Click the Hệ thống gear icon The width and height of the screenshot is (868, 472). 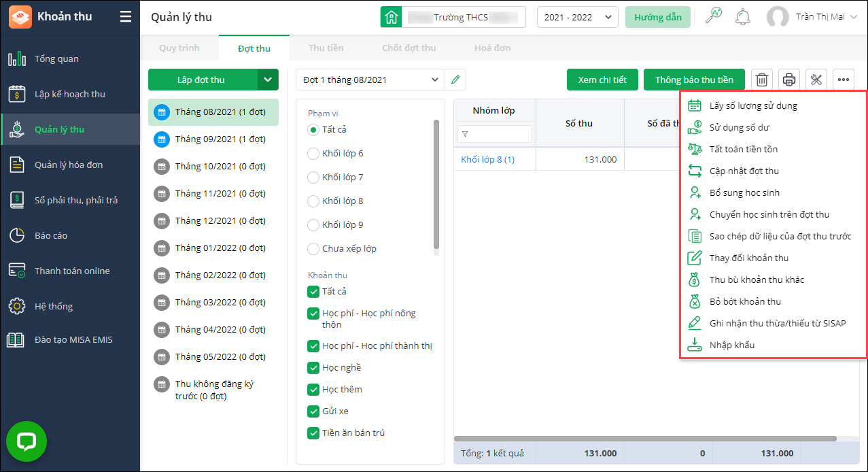click(x=17, y=306)
